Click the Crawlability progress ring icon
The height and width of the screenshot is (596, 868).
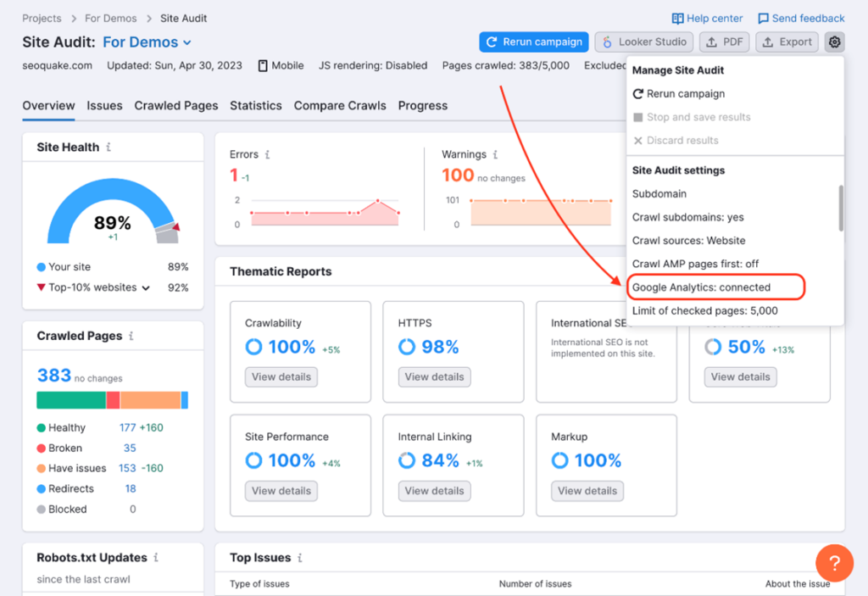[253, 347]
